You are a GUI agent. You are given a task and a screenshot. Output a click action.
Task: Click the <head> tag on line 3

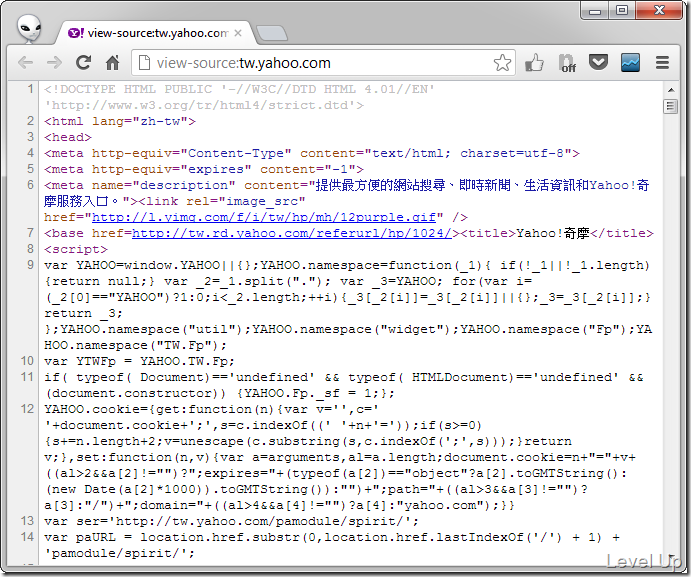(68, 137)
